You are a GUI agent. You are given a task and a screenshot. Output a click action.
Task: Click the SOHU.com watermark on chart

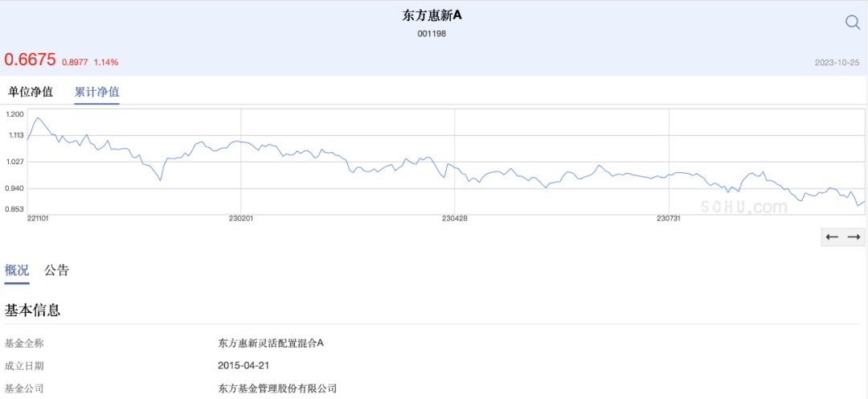(x=743, y=208)
